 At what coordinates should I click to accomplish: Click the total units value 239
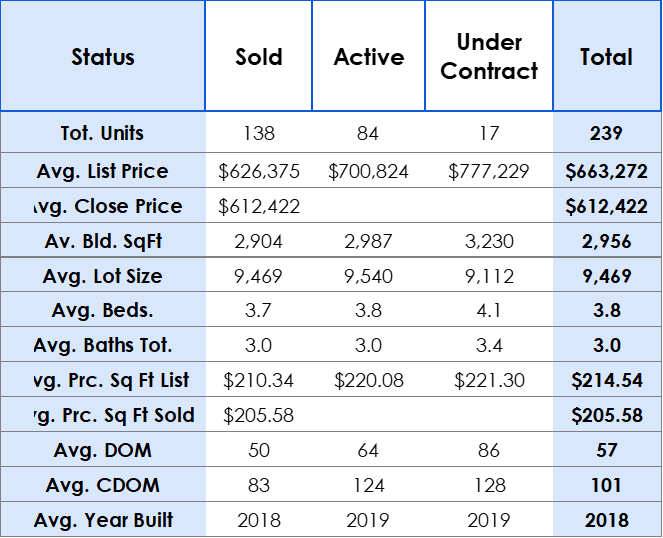606,133
